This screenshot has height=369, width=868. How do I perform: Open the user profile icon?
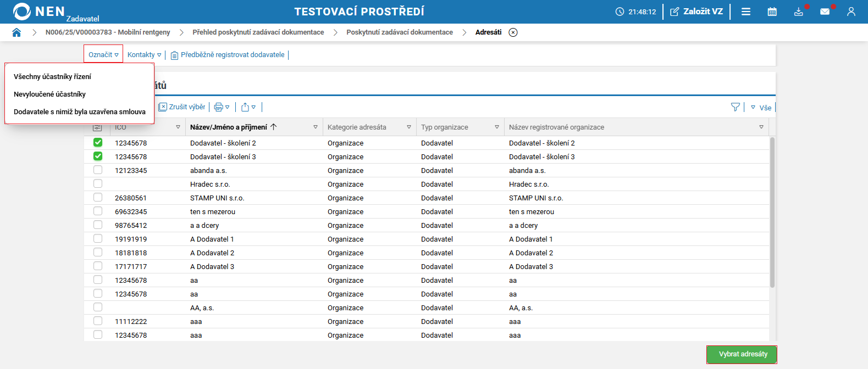(x=851, y=12)
